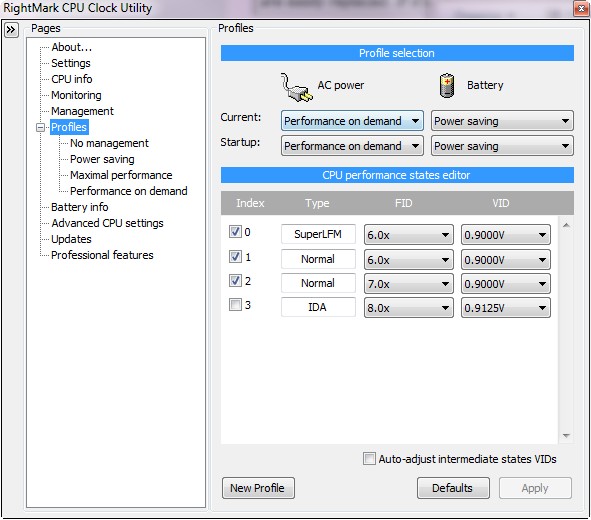
Task: Click the CPU performance states editor header
Action: tap(397, 175)
